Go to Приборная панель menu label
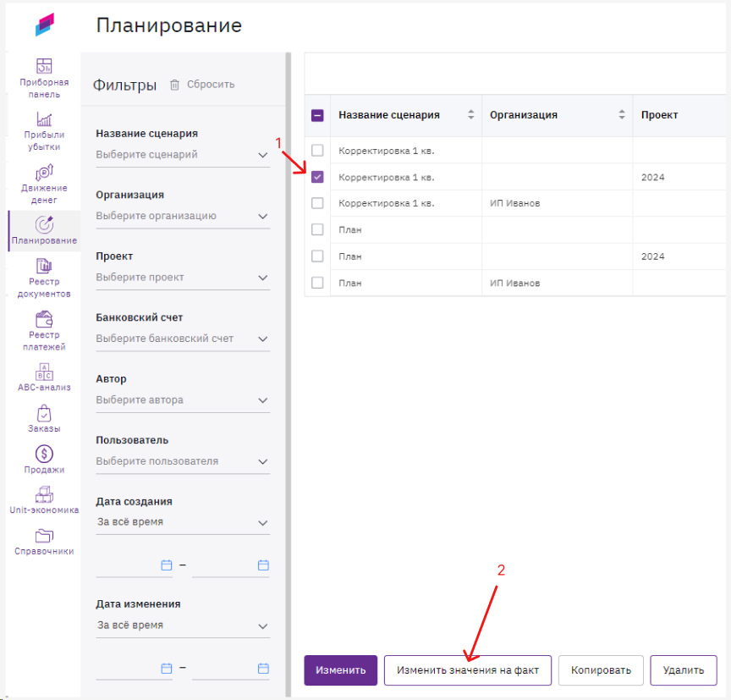This screenshot has width=731, height=700. point(44,88)
